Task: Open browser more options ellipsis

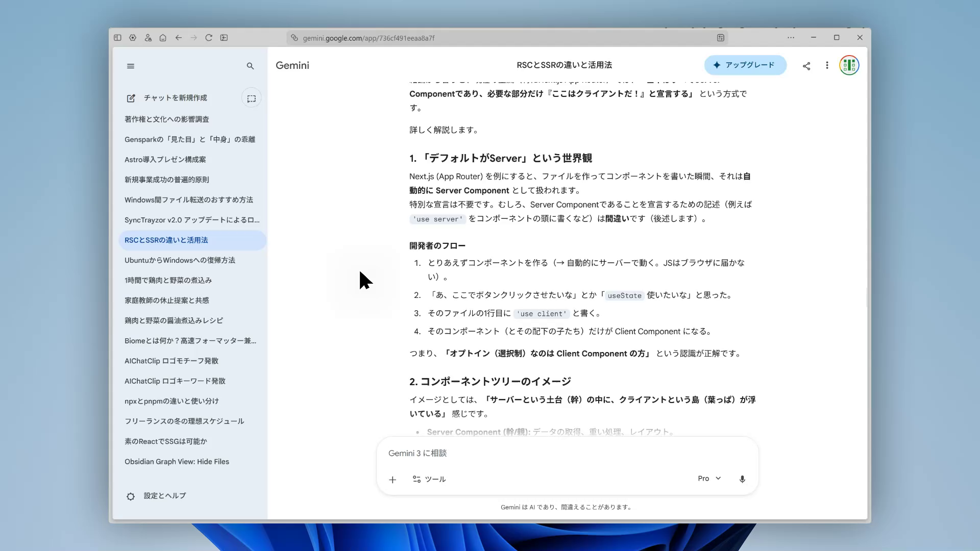Action: [x=791, y=38]
